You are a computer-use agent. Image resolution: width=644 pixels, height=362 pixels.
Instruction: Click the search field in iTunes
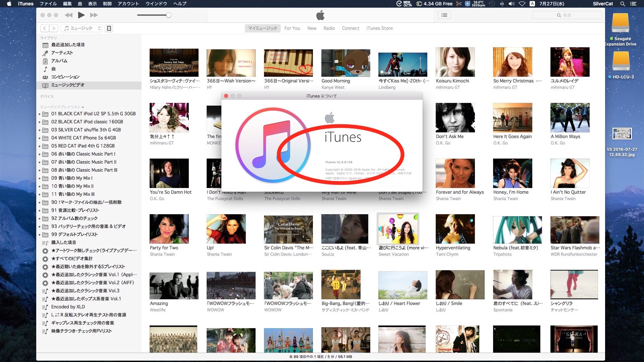click(567, 15)
